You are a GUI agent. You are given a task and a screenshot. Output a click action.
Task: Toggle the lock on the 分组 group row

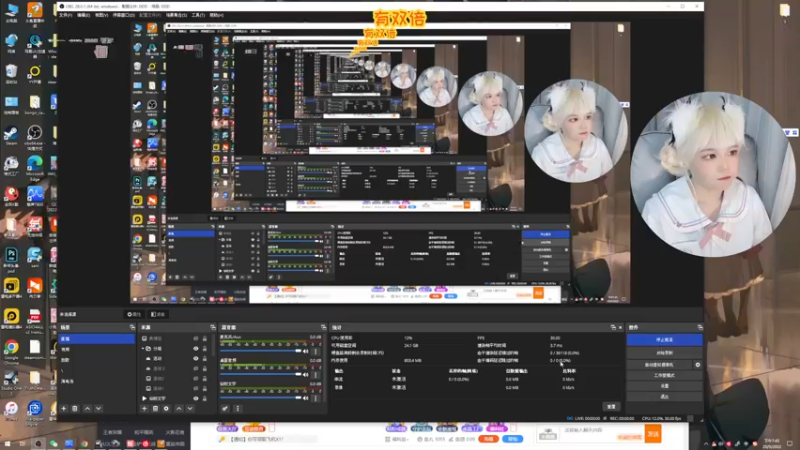pos(205,348)
